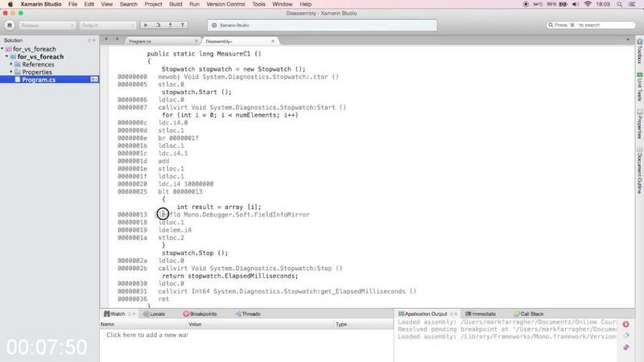Open the Help menu
Viewport: 644px width, 362px height.
(306, 4)
